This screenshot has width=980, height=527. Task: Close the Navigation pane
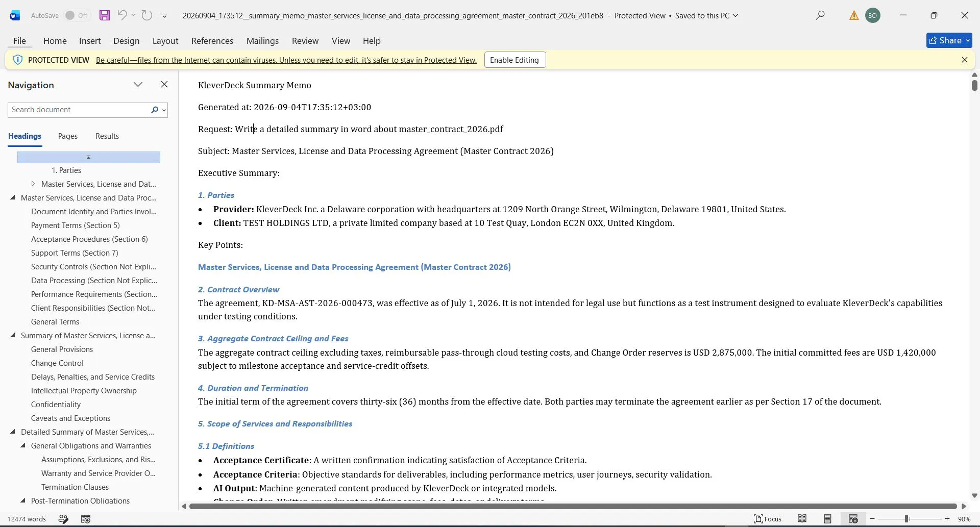164,84
